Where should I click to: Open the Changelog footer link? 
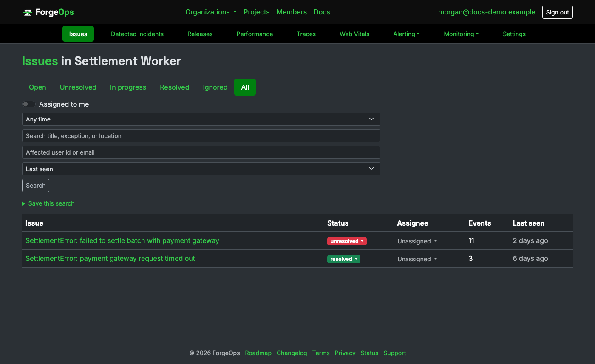[292, 353]
